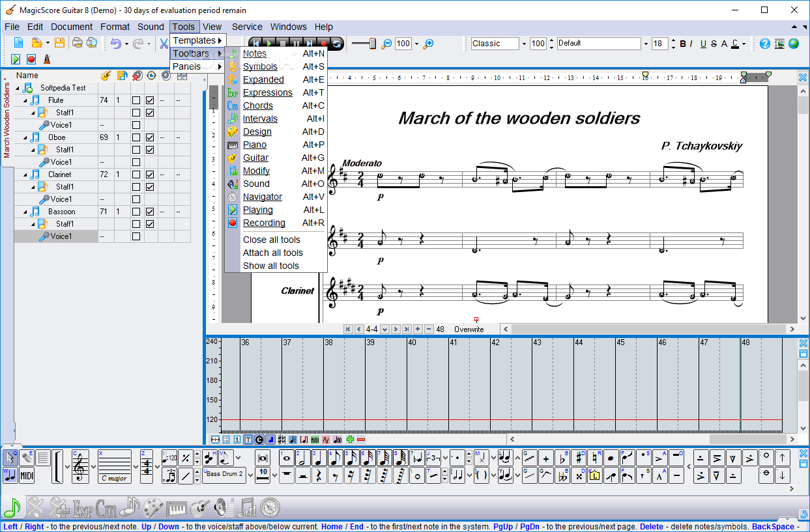Collapse the Oboe tree node

tap(25, 138)
